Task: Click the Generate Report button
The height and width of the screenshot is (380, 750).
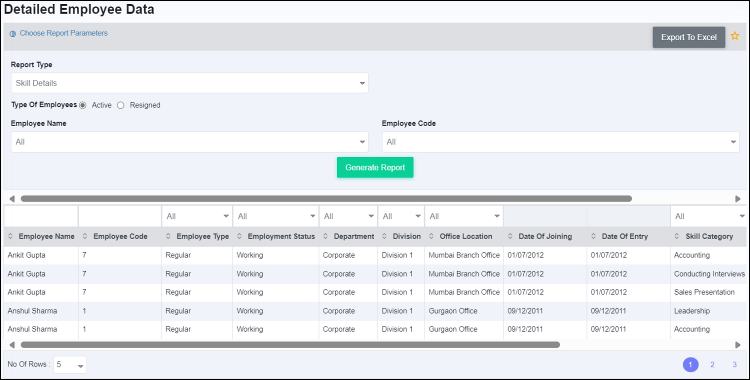Action: point(375,168)
